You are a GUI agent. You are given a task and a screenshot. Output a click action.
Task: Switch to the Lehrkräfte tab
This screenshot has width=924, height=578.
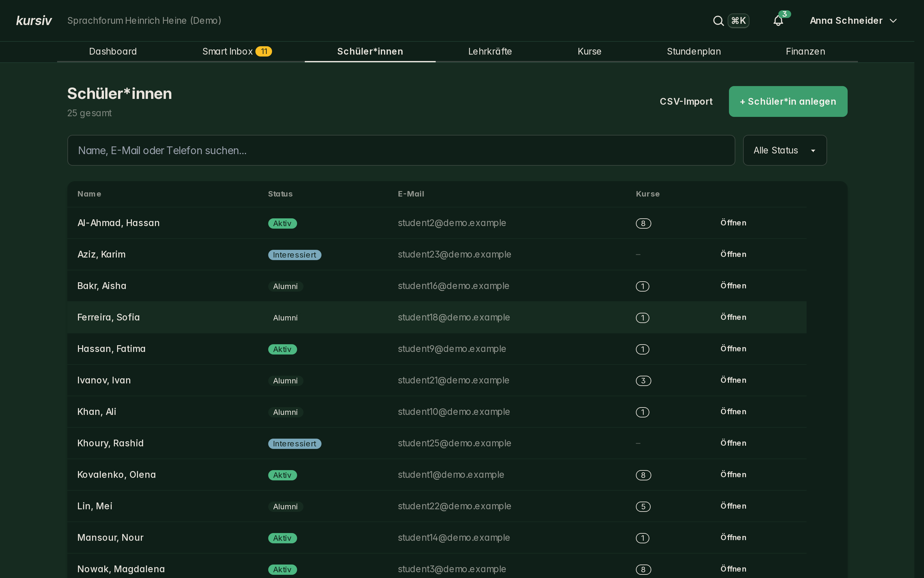click(x=490, y=52)
